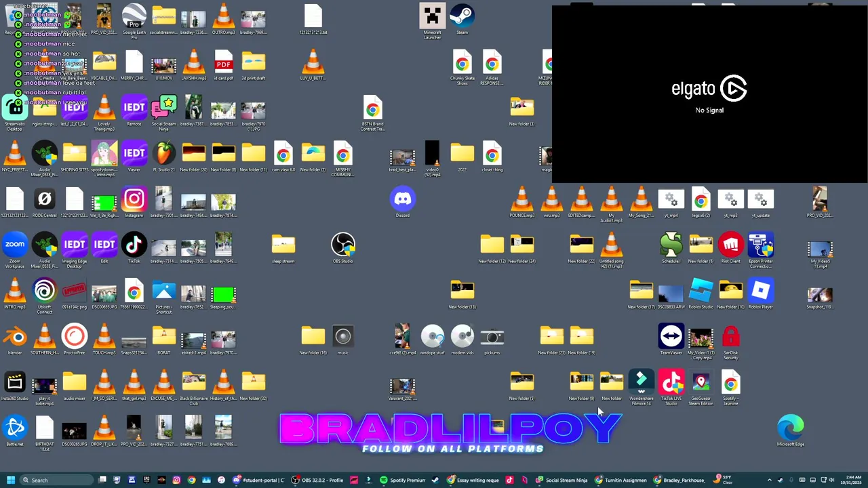The height and width of the screenshot is (488, 868).
Task: Open the weather widget on taskbar
Action: click(723, 480)
